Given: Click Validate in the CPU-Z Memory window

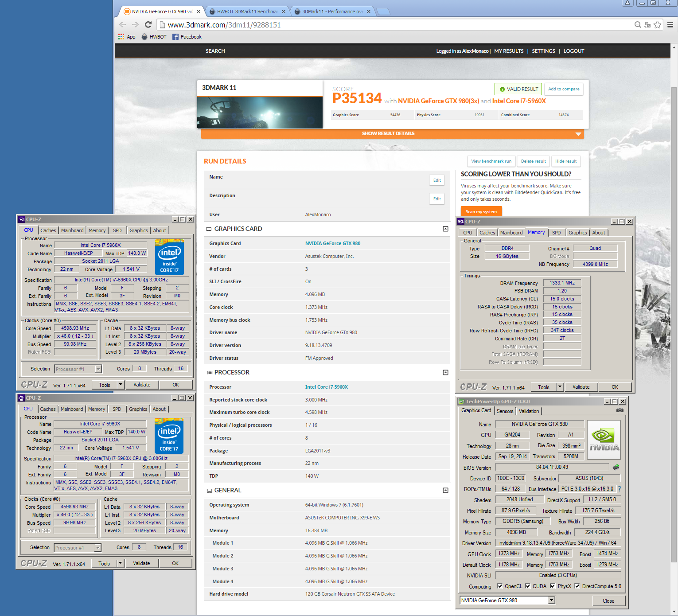Looking at the screenshot, I should point(581,387).
